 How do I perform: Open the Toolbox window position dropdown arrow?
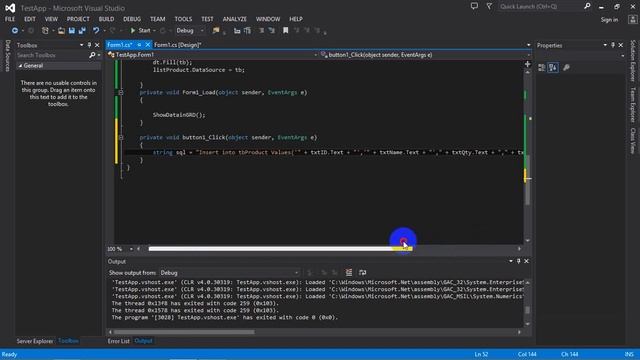point(82,45)
